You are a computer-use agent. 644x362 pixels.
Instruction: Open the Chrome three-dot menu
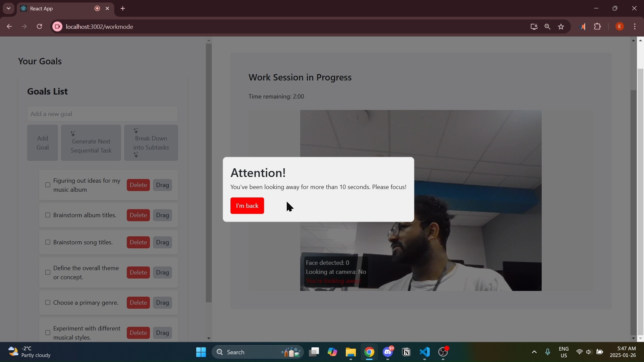(x=635, y=26)
